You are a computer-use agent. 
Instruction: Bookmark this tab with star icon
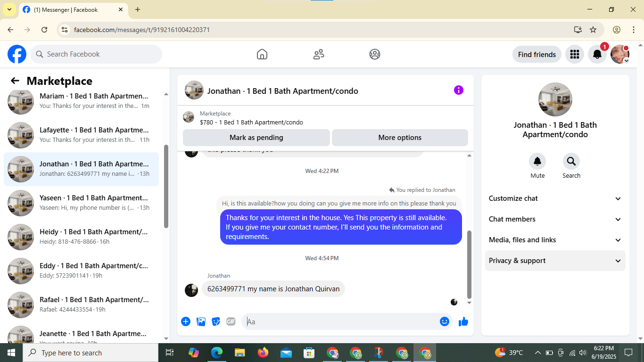(x=593, y=30)
